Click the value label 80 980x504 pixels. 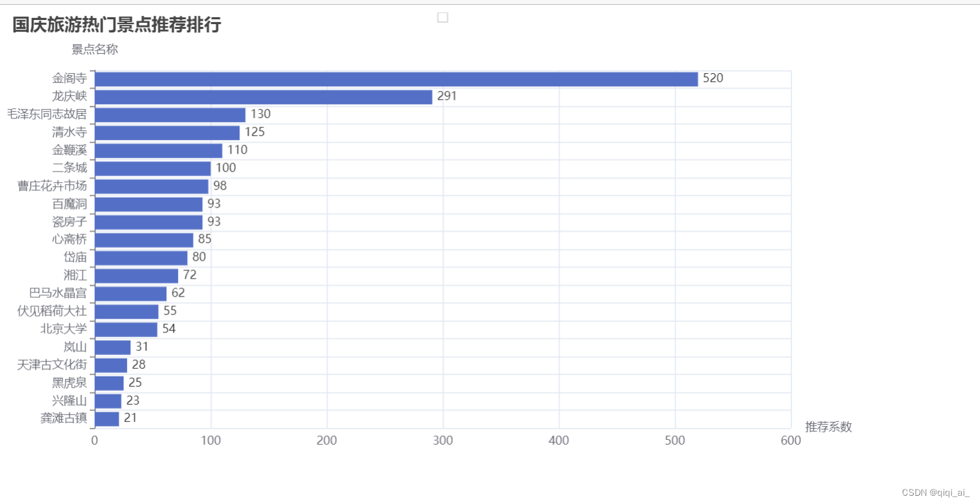click(x=199, y=258)
